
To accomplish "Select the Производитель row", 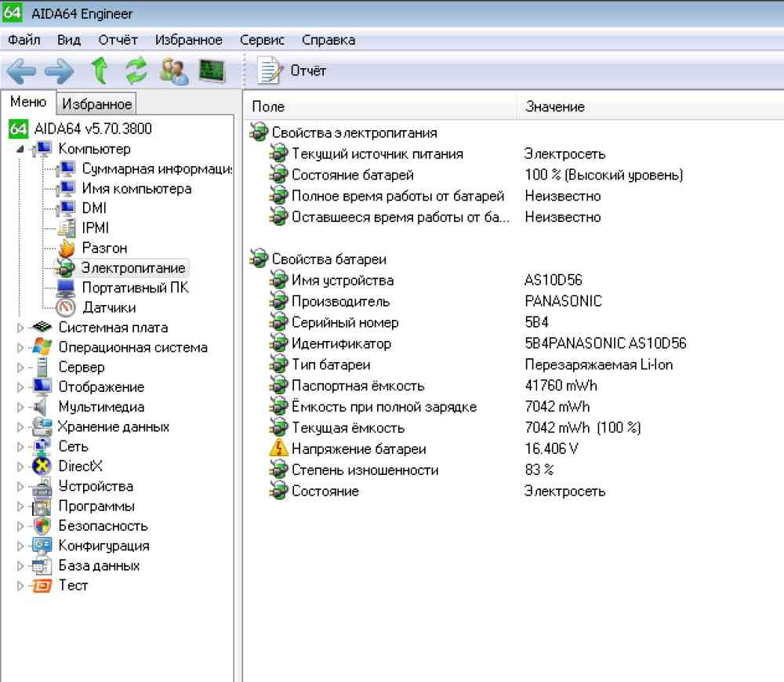I will pyautogui.click(x=515, y=301).
